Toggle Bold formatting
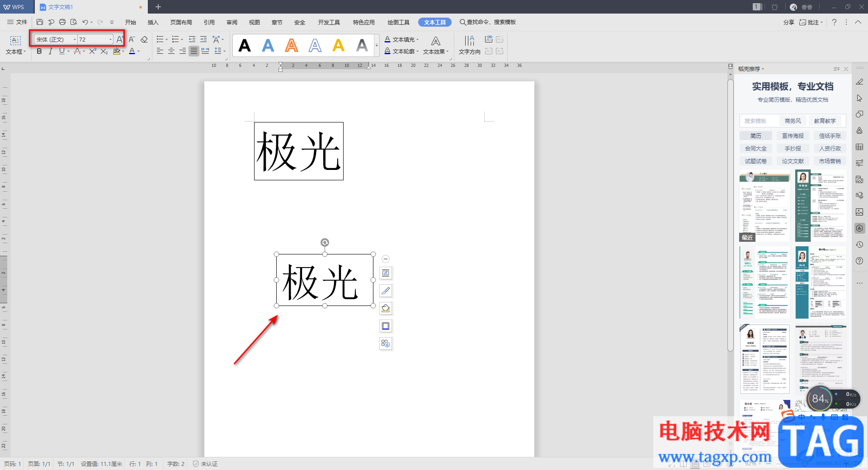The height and width of the screenshot is (470, 868). (x=39, y=51)
